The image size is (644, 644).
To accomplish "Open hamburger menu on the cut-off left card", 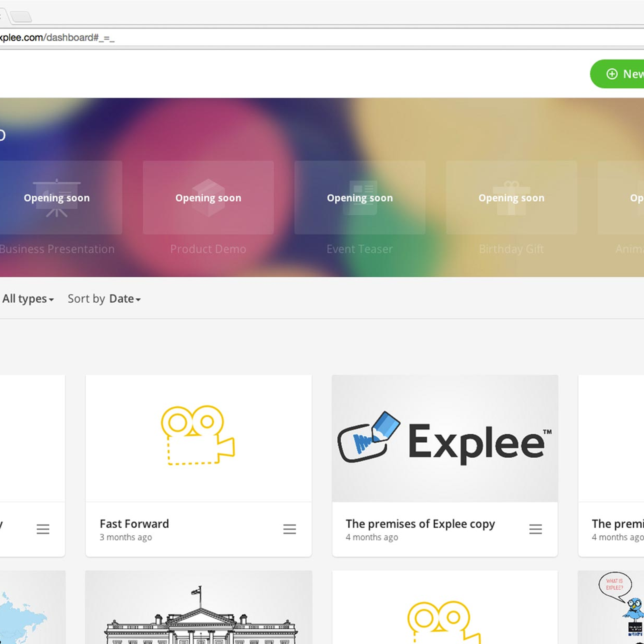I will [x=43, y=529].
